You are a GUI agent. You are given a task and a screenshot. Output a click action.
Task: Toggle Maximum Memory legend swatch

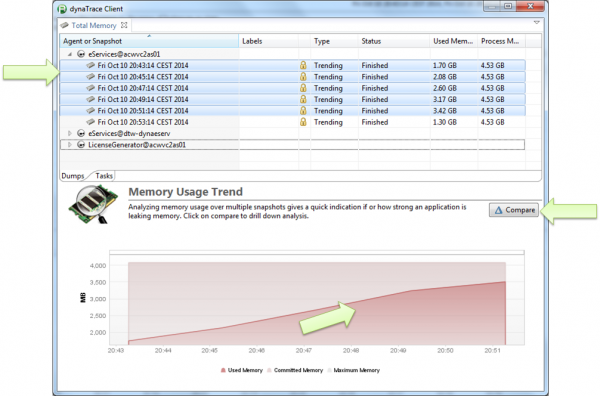point(329,370)
